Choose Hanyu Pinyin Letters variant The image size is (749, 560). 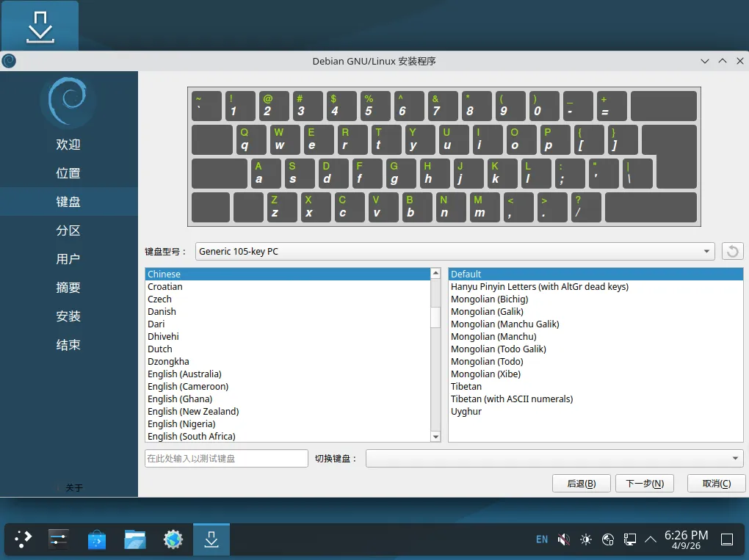(596, 286)
